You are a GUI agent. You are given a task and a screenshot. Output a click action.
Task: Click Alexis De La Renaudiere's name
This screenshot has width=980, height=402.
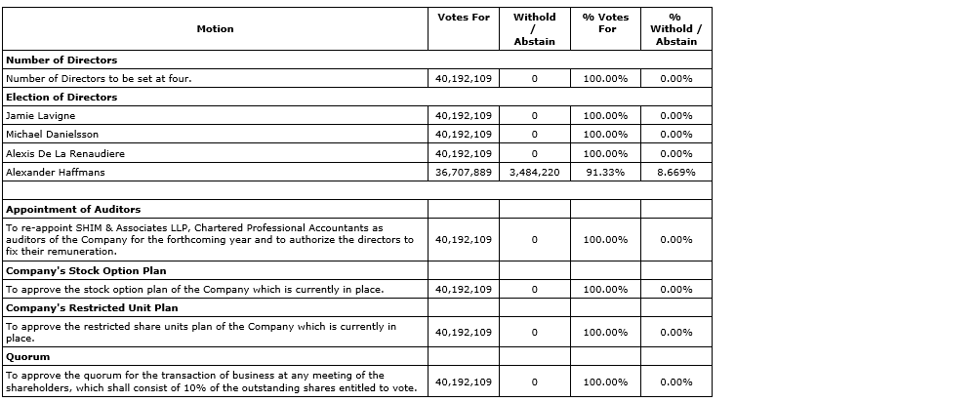pyautogui.click(x=65, y=154)
